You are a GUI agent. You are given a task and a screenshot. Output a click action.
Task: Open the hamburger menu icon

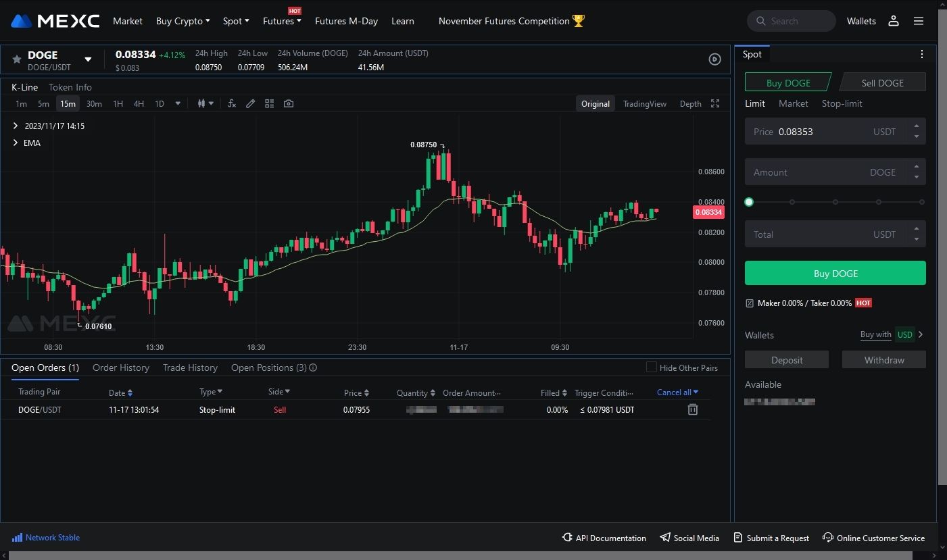pos(919,21)
